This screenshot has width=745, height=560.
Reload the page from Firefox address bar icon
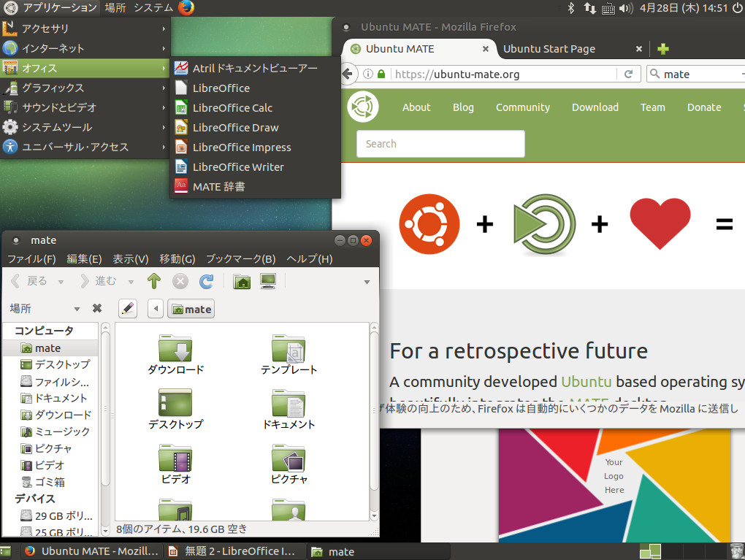(629, 74)
